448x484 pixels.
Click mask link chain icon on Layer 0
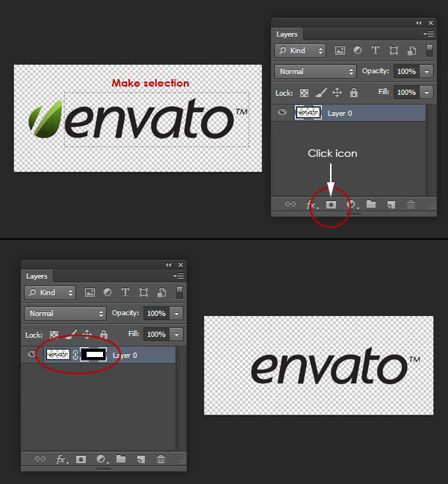point(75,355)
